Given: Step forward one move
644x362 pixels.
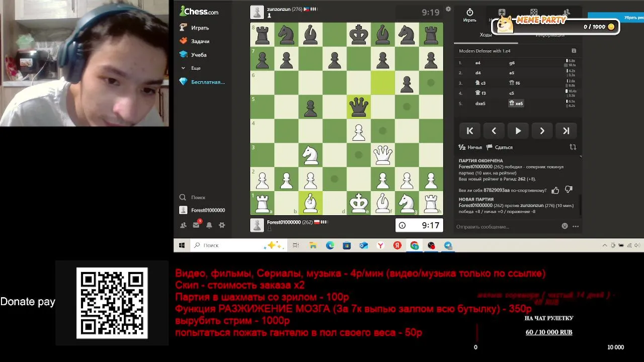Looking at the screenshot, I should pos(542,131).
